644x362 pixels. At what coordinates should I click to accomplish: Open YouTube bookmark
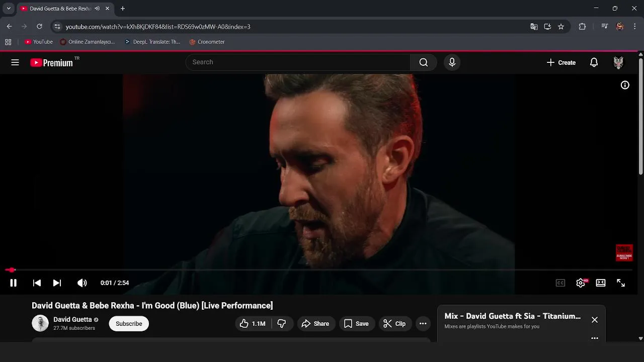click(x=39, y=42)
